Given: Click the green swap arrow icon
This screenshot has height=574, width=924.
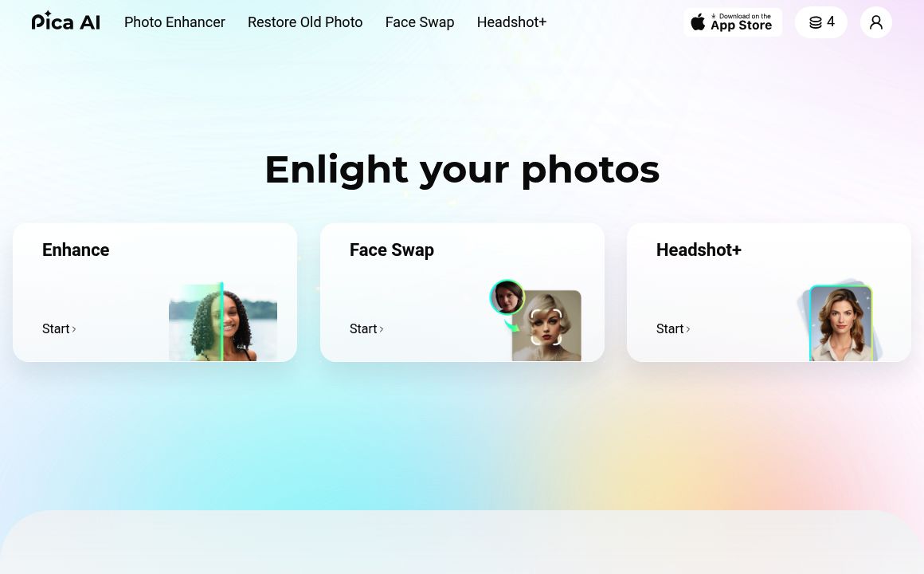Looking at the screenshot, I should pos(511,324).
